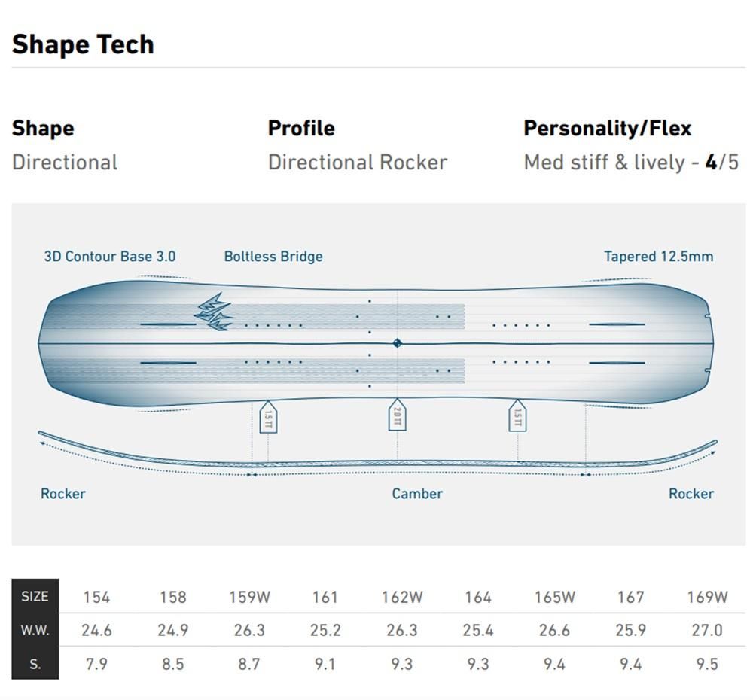Click the center 2.0 TT tag marker
The height and width of the screenshot is (700, 753).
pyautogui.click(x=397, y=415)
